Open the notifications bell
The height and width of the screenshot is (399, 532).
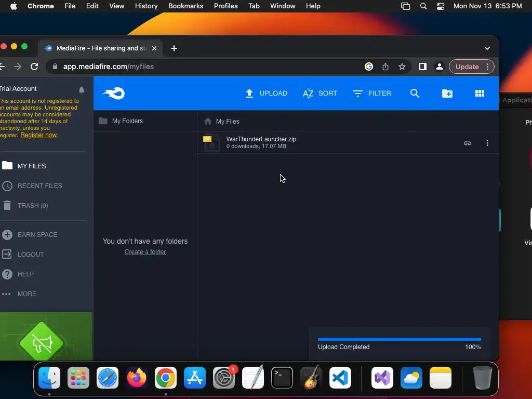click(x=82, y=90)
